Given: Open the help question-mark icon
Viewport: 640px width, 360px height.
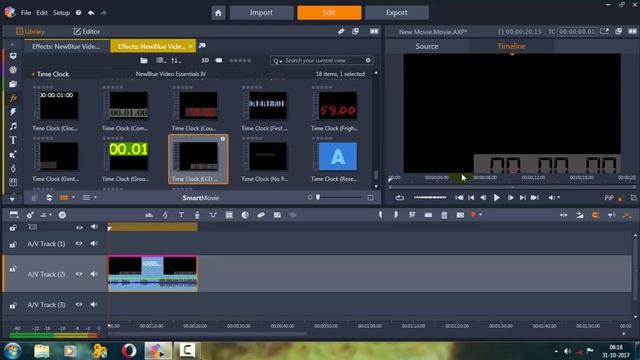Looking at the screenshot, I should point(78,13).
